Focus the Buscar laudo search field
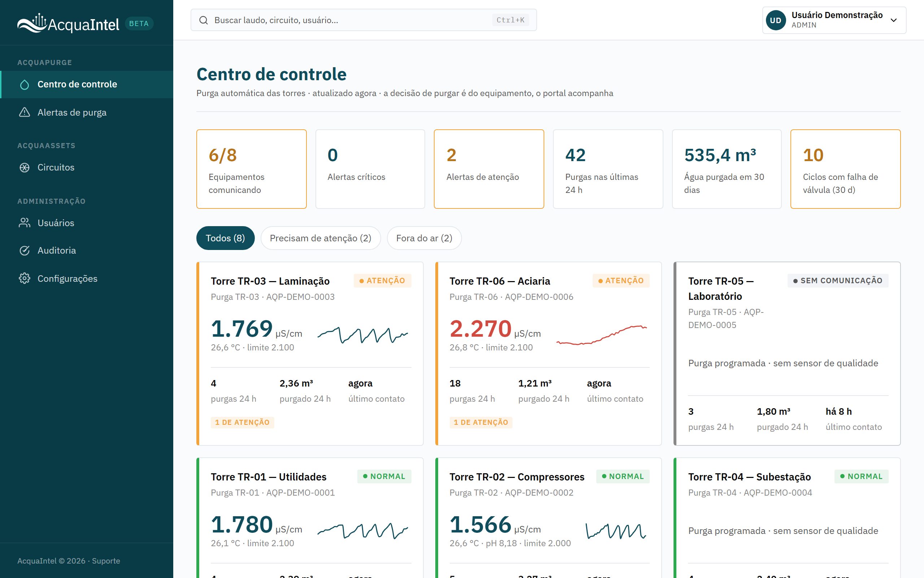This screenshot has width=924, height=578. coord(363,20)
